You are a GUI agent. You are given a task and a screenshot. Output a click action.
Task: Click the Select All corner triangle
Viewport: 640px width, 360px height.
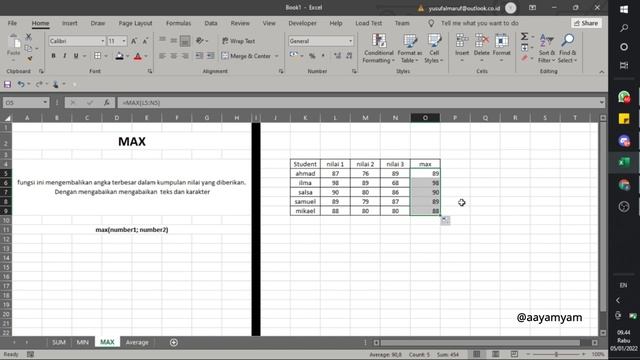(x=7, y=118)
